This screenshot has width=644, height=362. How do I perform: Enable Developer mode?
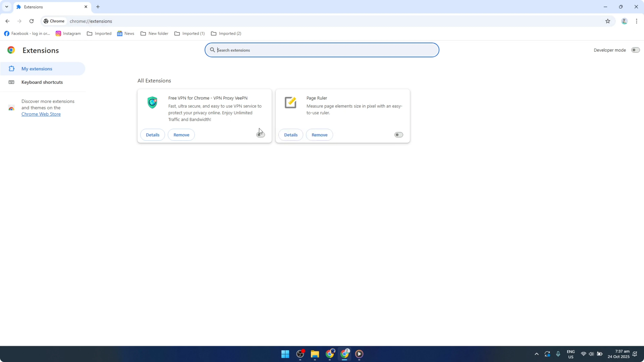pos(635,50)
